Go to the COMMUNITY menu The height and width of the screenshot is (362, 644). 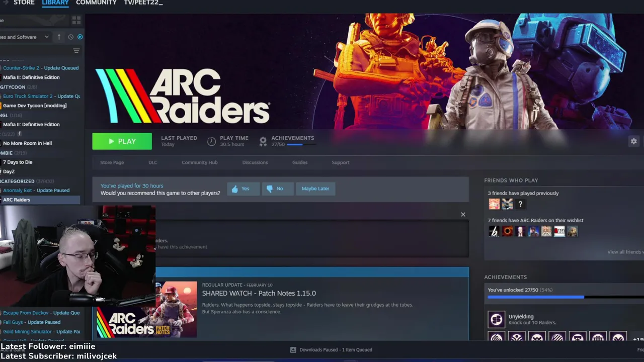coord(96,3)
